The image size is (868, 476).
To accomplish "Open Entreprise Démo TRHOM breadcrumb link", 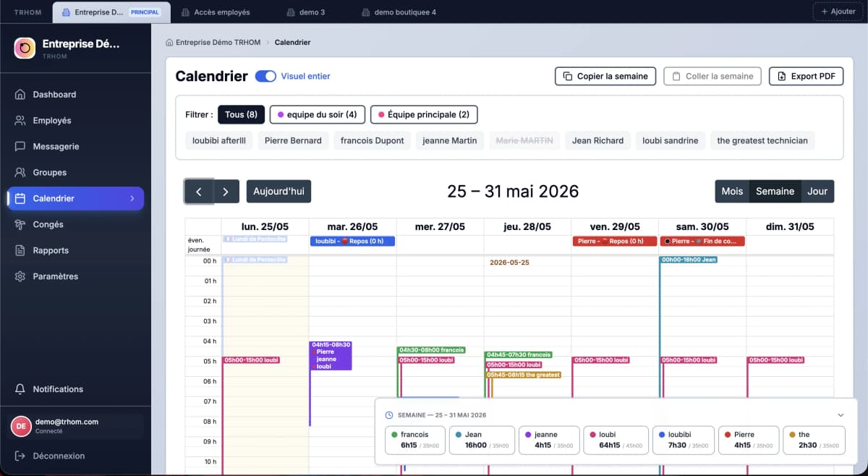I will tap(217, 43).
